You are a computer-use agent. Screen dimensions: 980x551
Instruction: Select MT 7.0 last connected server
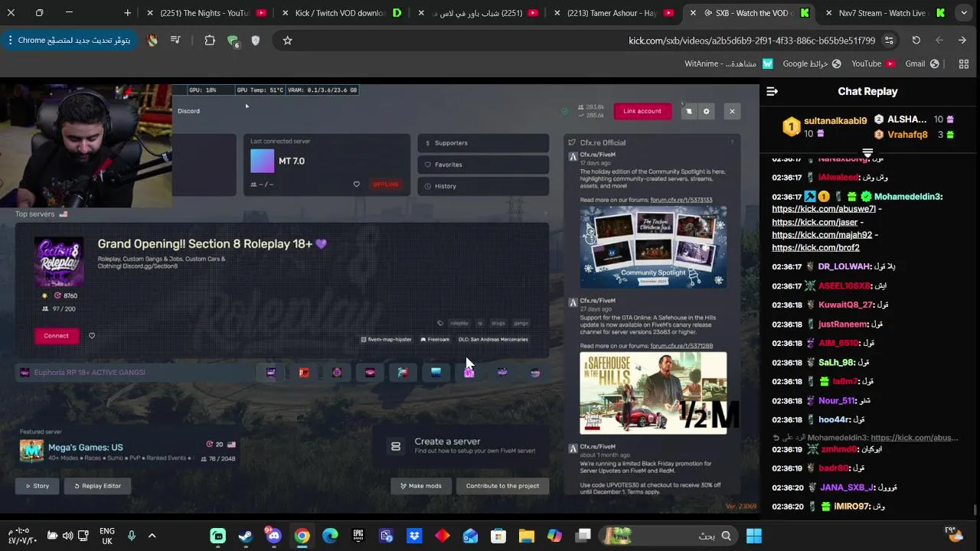tap(327, 165)
